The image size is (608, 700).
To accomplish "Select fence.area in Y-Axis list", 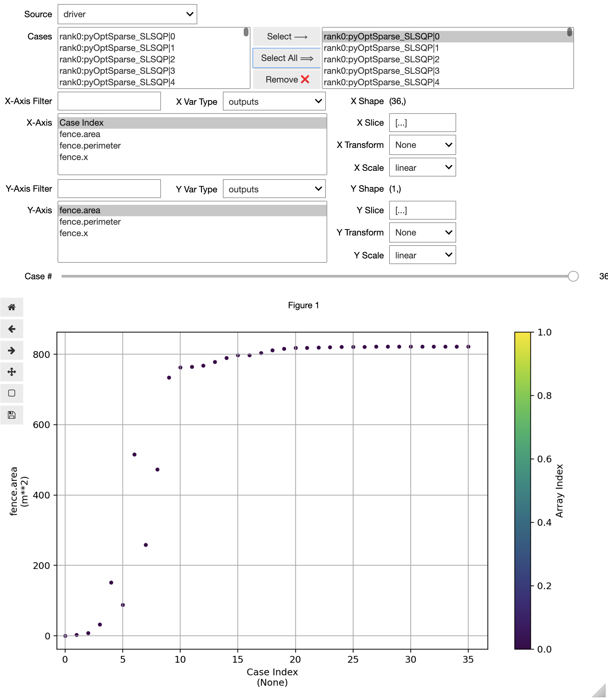I will click(x=192, y=211).
